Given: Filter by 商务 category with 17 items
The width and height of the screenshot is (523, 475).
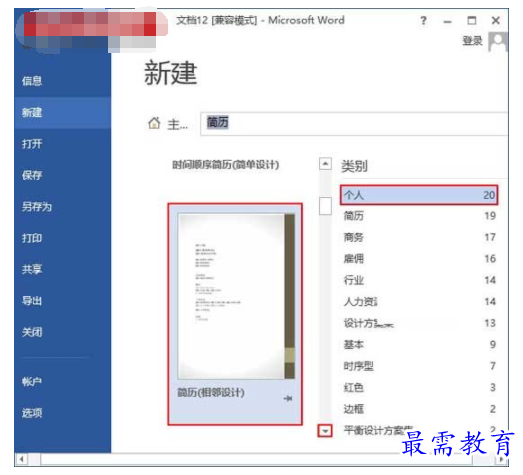Looking at the screenshot, I should pos(419,237).
